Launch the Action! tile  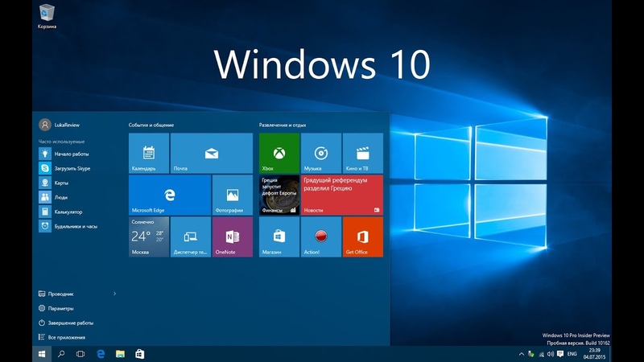point(321,237)
